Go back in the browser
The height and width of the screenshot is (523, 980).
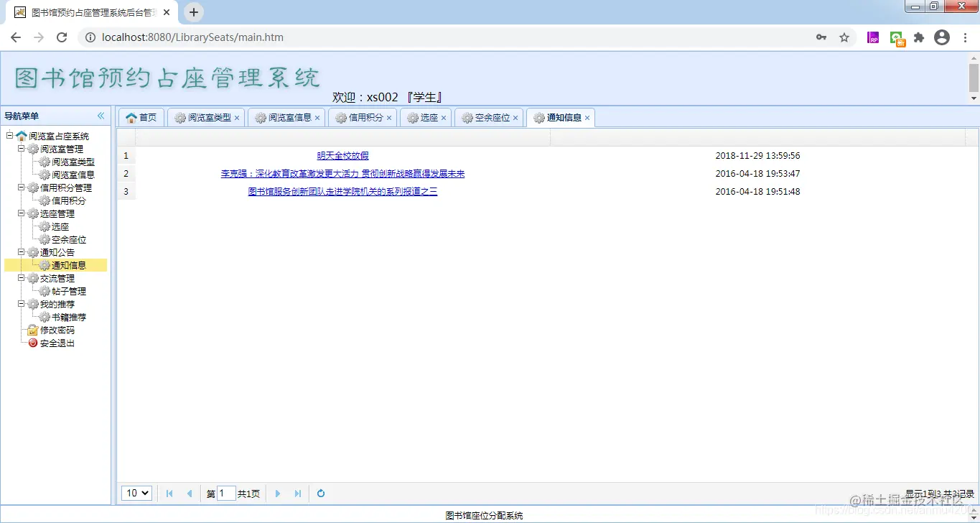(x=16, y=37)
